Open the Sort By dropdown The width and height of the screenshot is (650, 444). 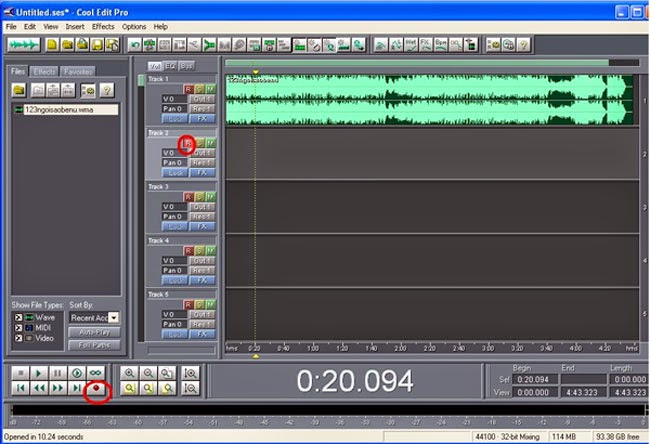pyautogui.click(x=113, y=317)
